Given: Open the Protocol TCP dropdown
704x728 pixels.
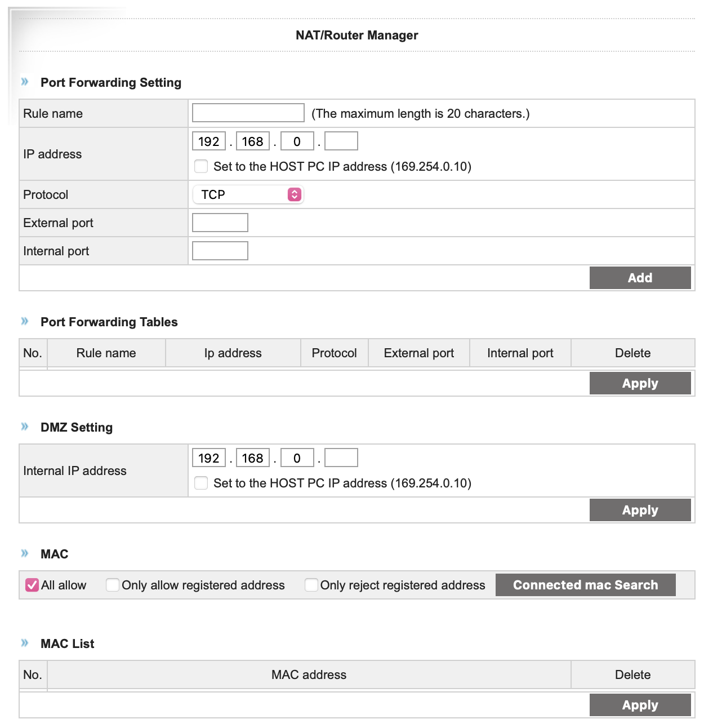Looking at the screenshot, I should (248, 194).
